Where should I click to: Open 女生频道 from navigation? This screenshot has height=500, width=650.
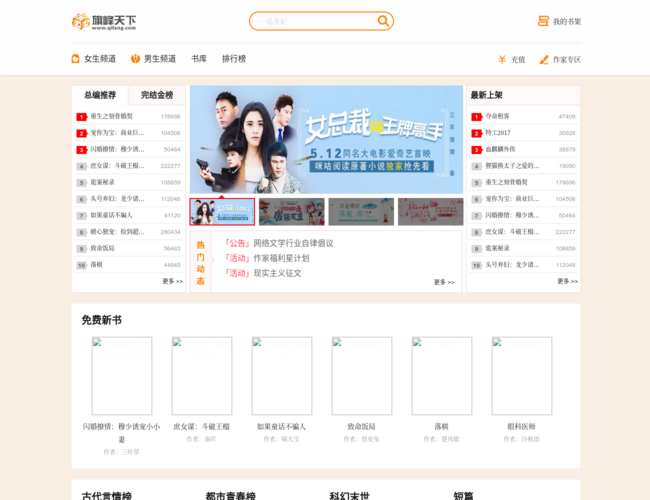coord(100,59)
